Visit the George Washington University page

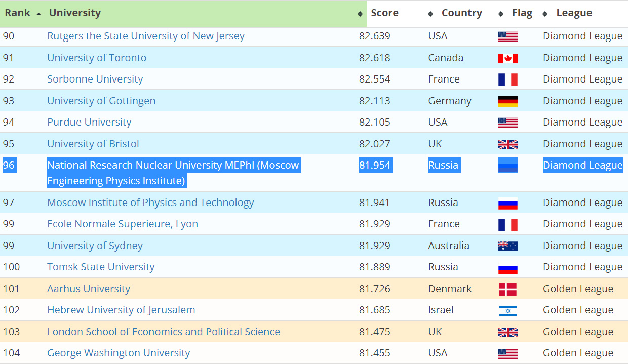[x=119, y=353]
